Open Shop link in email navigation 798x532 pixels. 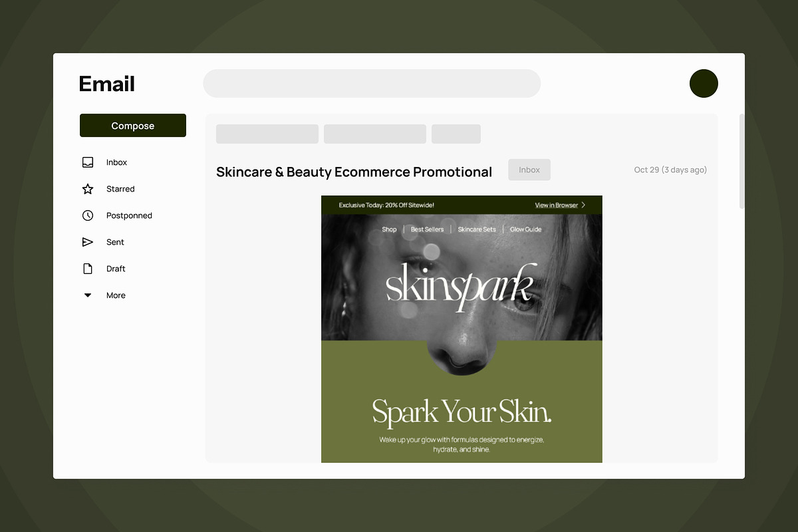pos(389,229)
